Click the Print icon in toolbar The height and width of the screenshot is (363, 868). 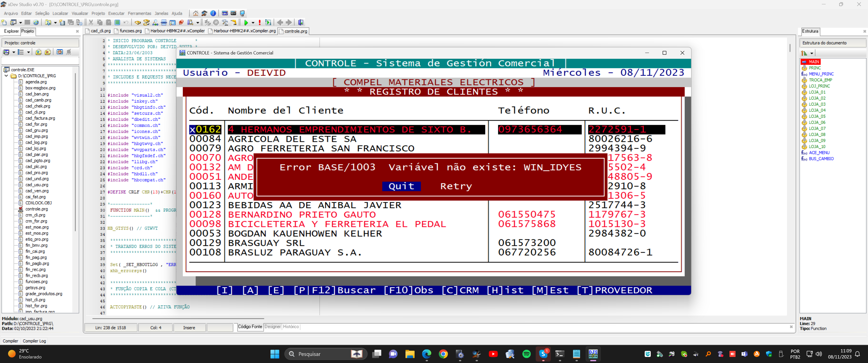click(x=164, y=22)
